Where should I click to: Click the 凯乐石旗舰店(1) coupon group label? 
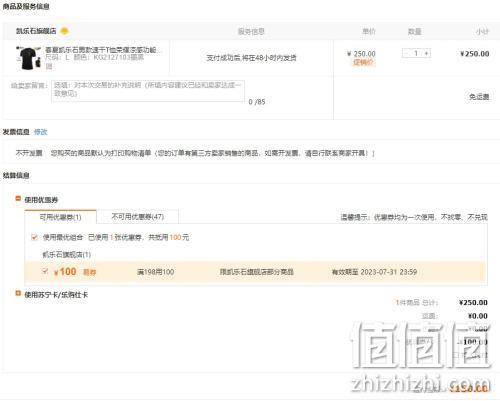click(66, 255)
